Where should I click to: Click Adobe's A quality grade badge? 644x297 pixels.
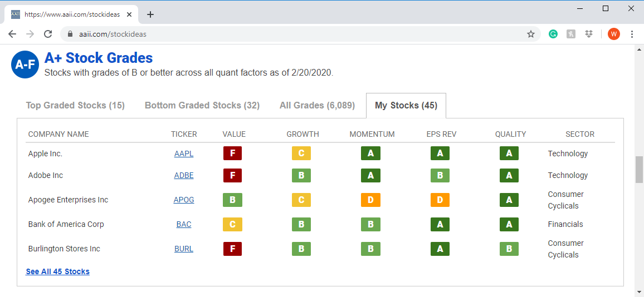coord(509,176)
